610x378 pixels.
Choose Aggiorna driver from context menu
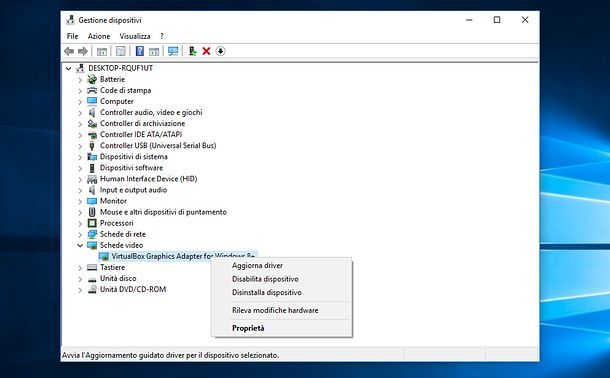pyautogui.click(x=283, y=266)
